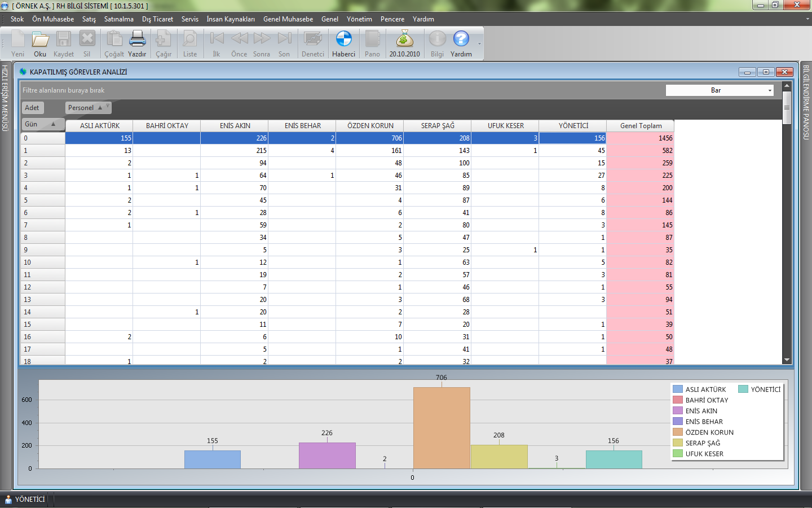
Task: Click the Kaydet floppy disk icon
Action: [63, 40]
